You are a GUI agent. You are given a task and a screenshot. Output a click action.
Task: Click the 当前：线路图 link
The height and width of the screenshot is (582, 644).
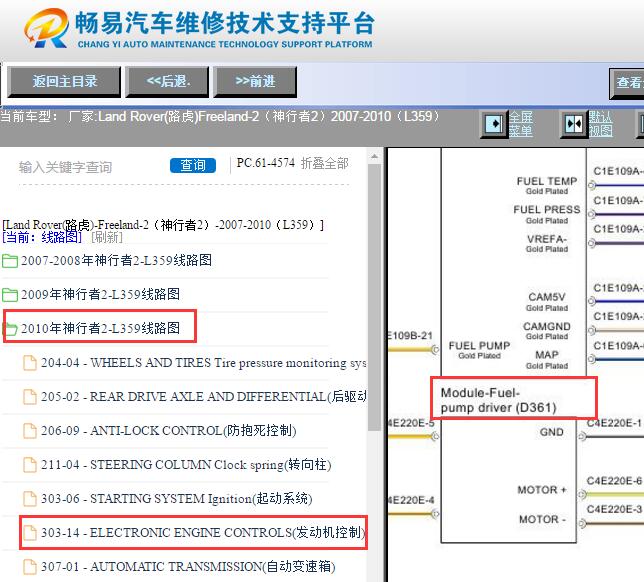42,237
